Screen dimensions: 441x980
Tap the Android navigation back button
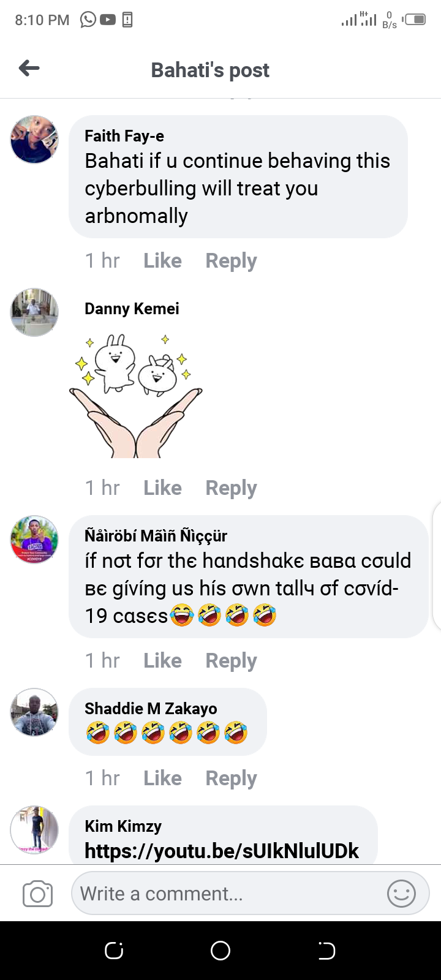[x=326, y=951]
